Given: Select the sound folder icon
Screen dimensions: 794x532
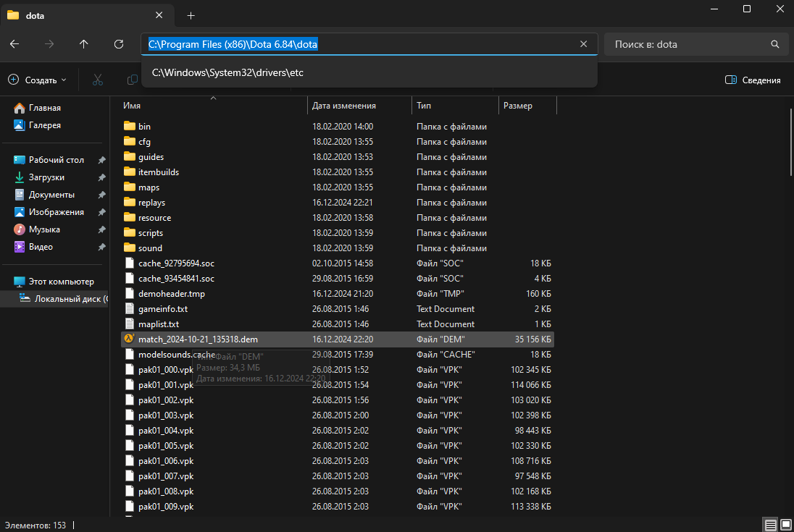Looking at the screenshot, I should click(x=130, y=248).
